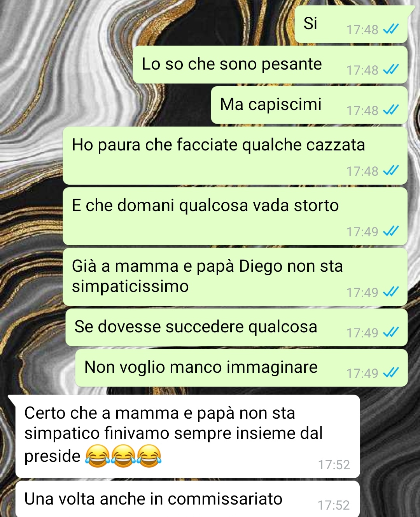Tap 'E che domani qualcosa vada storto' text

point(205,206)
